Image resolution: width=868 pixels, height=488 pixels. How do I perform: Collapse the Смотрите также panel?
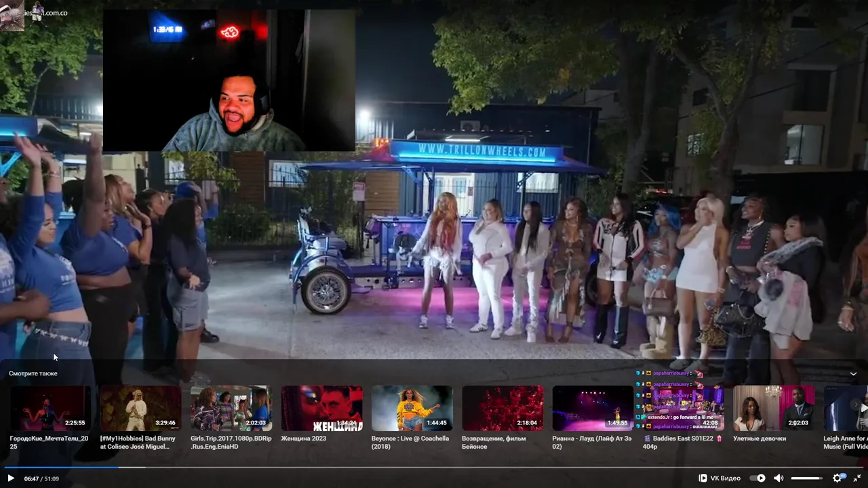[853, 373]
